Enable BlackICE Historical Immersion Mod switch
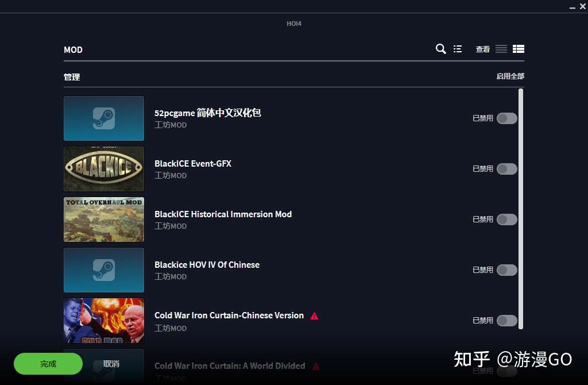The width and height of the screenshot is (588, 385). (506, 220)
